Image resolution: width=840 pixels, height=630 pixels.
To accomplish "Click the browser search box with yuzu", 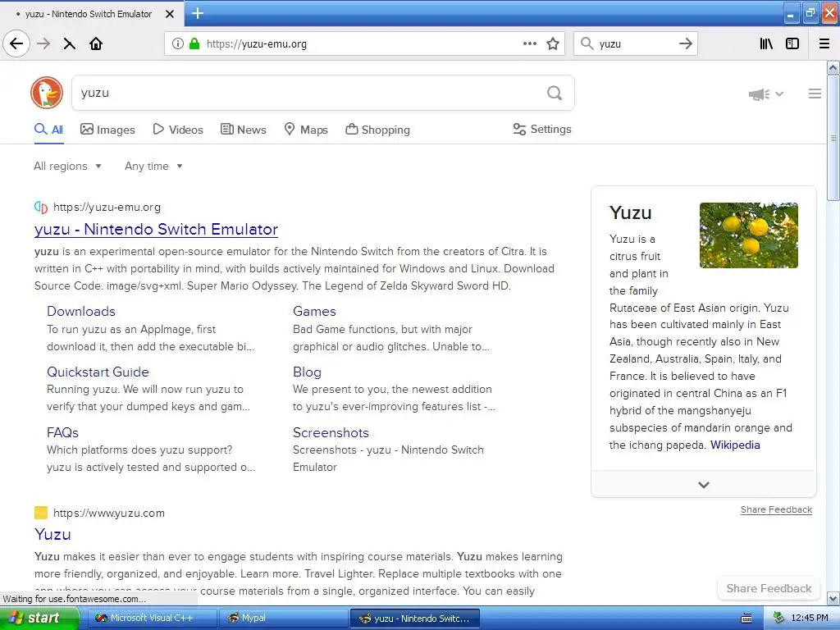I will tap(635, 44).
